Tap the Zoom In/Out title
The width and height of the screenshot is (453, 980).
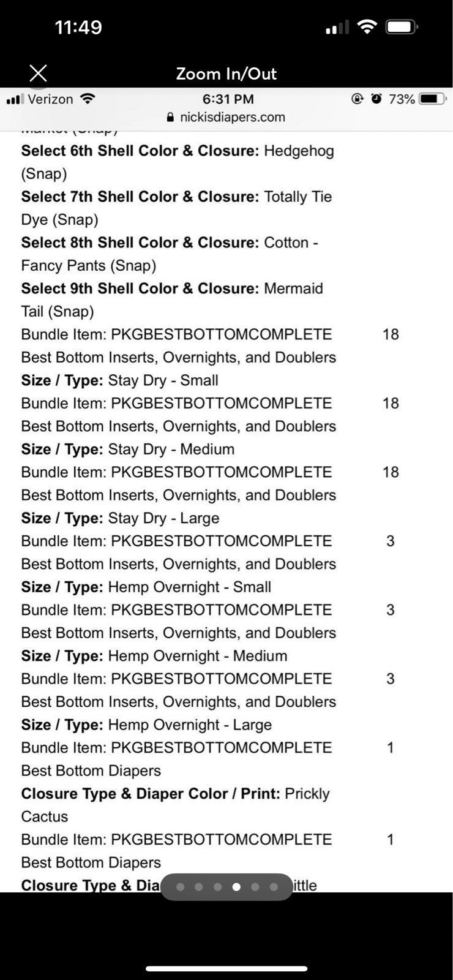click(226, 73)
